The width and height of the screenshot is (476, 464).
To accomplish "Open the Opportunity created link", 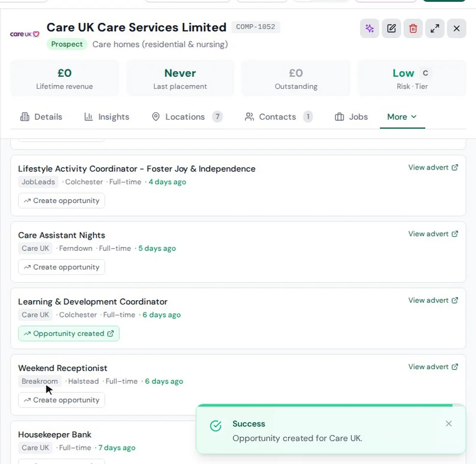I will 69,333.
